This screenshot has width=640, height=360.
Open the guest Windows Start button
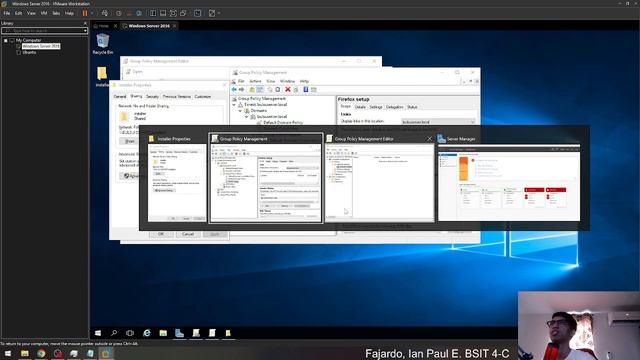(x=98, y=333)
